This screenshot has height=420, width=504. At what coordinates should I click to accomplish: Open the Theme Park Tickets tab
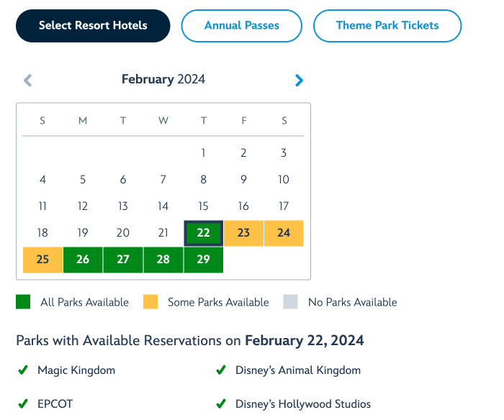(x=387, y=26)
